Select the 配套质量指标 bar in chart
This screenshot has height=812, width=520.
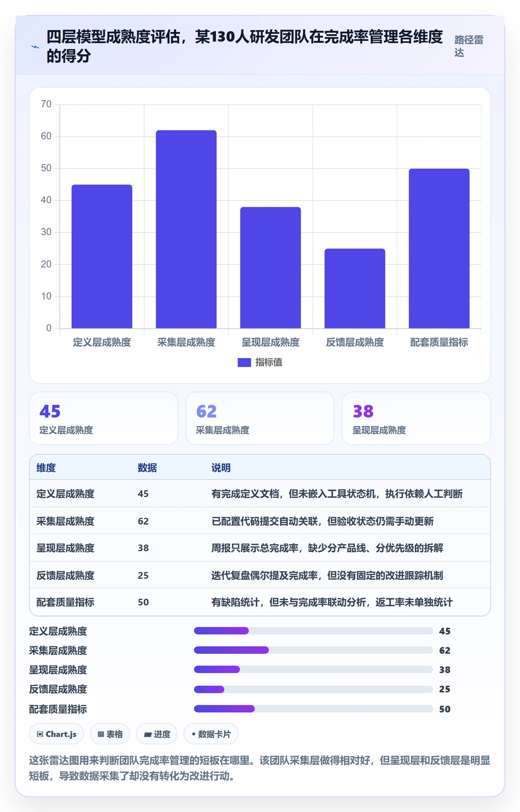click(439, 249)
